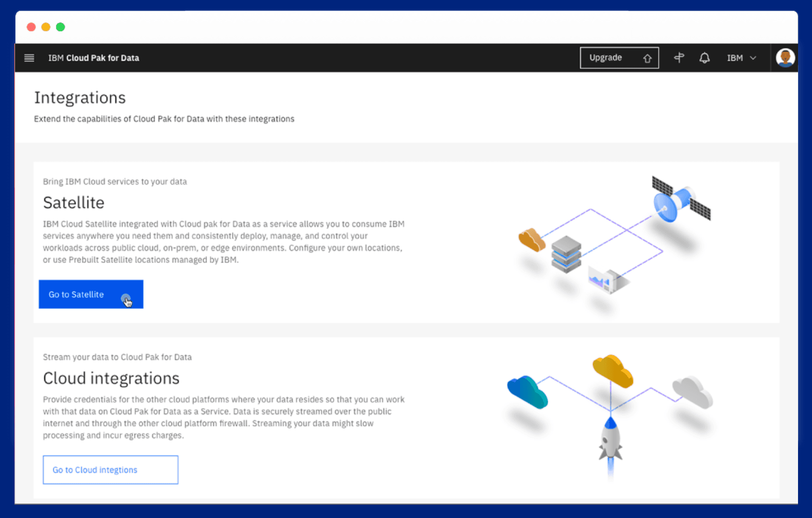Viewport: 812px width, 518px height.
Task: Expand the IBM dropdown chevron
Action: (x=753, y=58)
